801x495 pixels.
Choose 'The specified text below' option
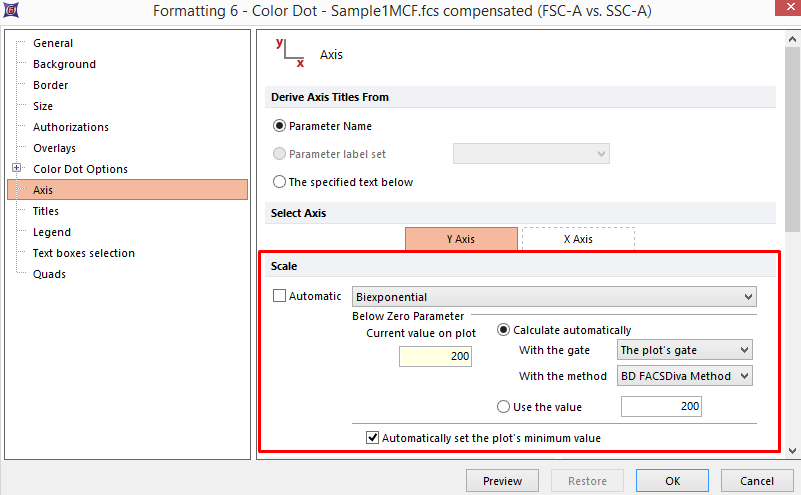click(280, 182)
